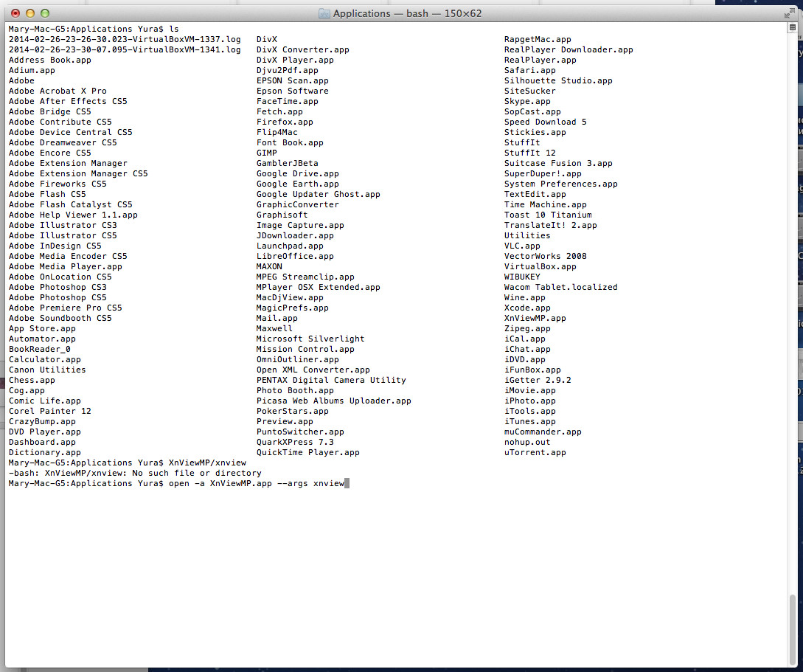The height and width of the screenshot is (672, 803).
Task: Click 'uTorrent.app' entry
Action: pos(535,452)
